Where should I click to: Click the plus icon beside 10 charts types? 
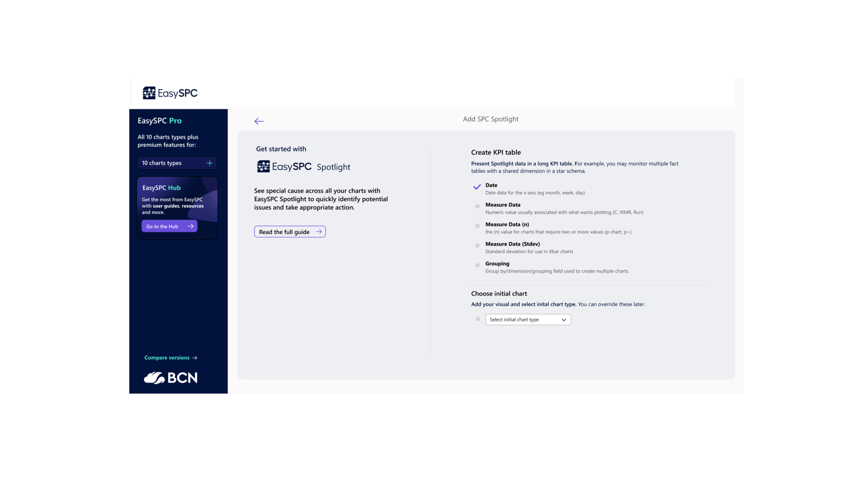pos(209,163)
